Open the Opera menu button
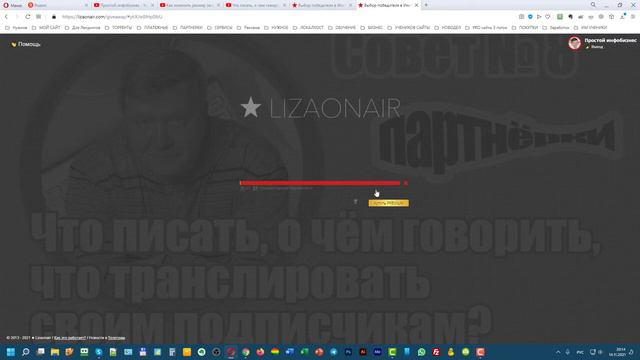The image size is (640, 360). coord(13,5)
